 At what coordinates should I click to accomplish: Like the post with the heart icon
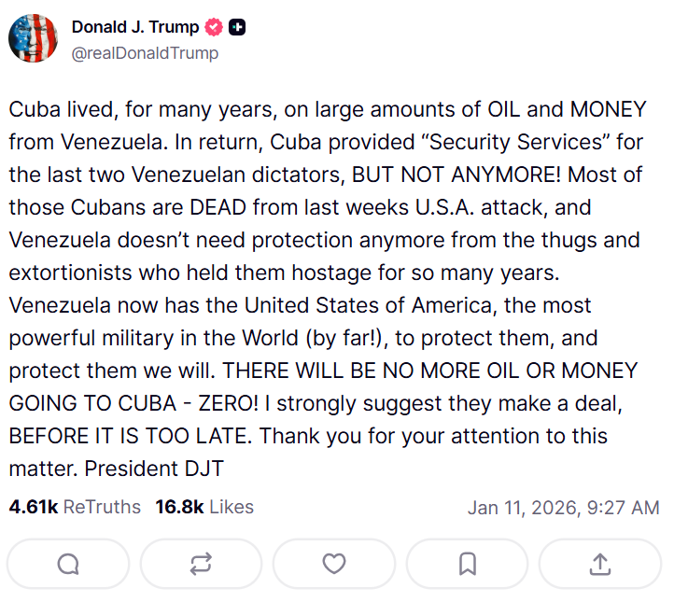point(334,564)
